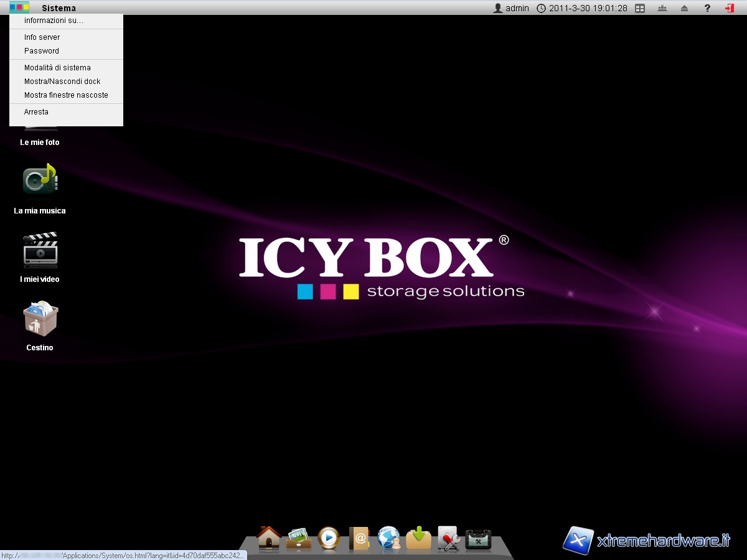The width and height of the screenshot is (747, 560).
Task: Open "La mia musica" desktop shortcut
Action: (x=40, y=180)
